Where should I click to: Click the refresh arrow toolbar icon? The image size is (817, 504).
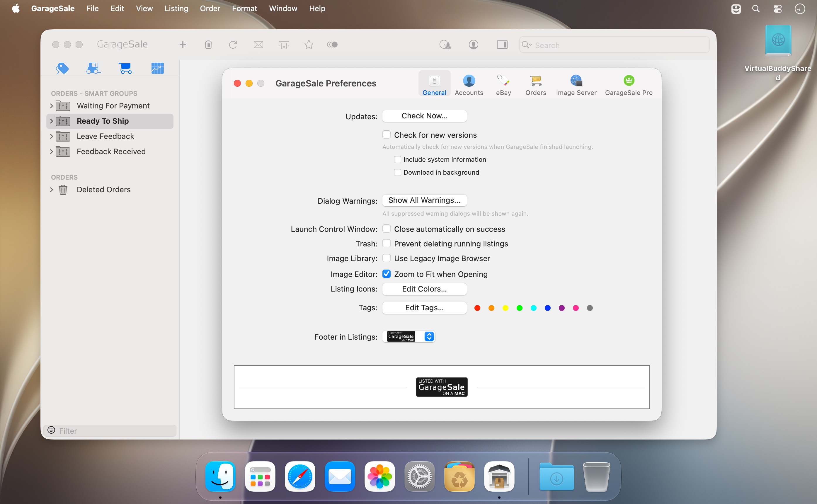[233, 44]
